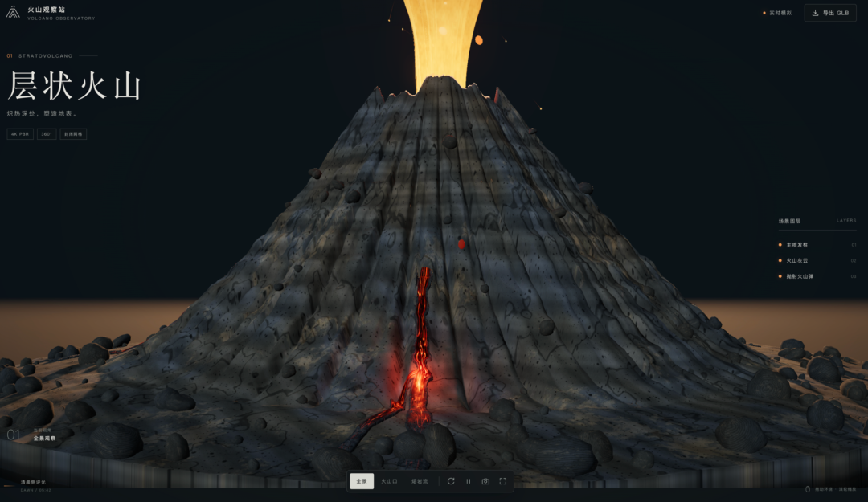Click the 清晨侧逆光 lighting label
This screenshot has height=502, width=868.
tap(33, 482)
